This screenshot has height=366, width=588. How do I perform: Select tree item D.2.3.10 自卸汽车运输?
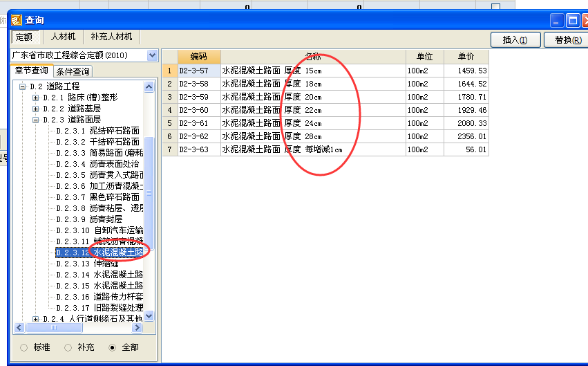coord(99,230)
